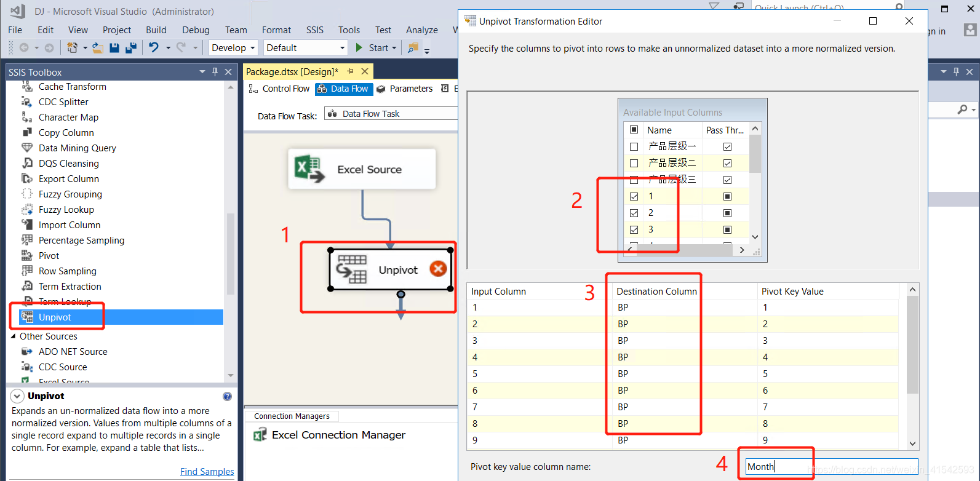Uncheck input column 2 checkbox
980x481 pixels.
pyautogui.click(x=634, y=213)
